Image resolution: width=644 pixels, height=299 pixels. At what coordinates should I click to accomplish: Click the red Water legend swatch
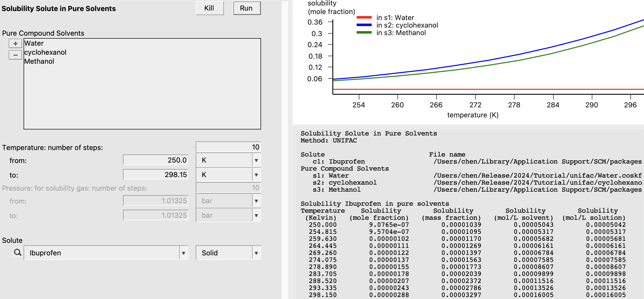[364, 18]
